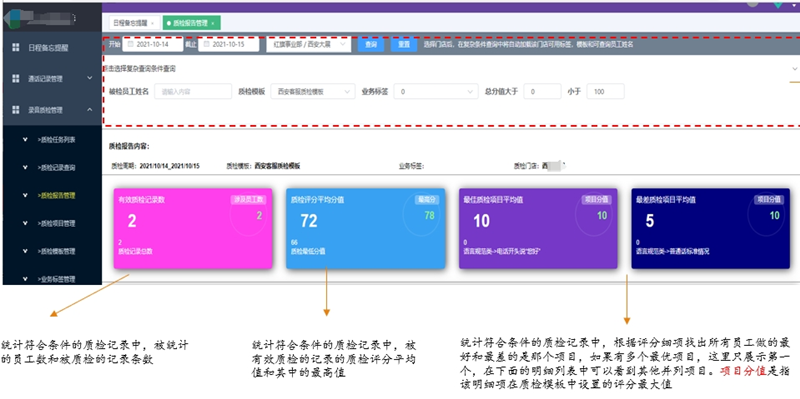Click the 被检员工姓名 input field
800x399 pixels.
pyautogui.click(x=193, y=92)
